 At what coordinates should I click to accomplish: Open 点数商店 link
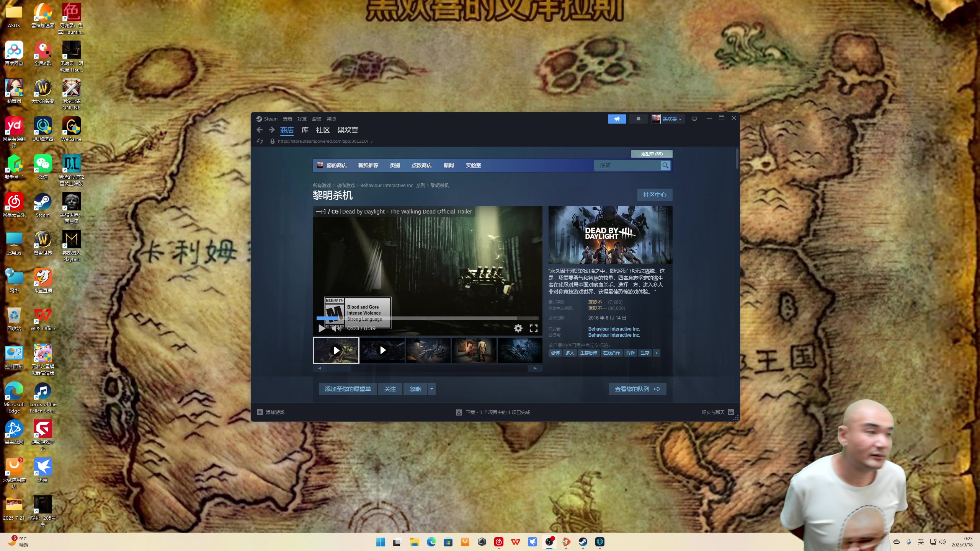[421, 165]
